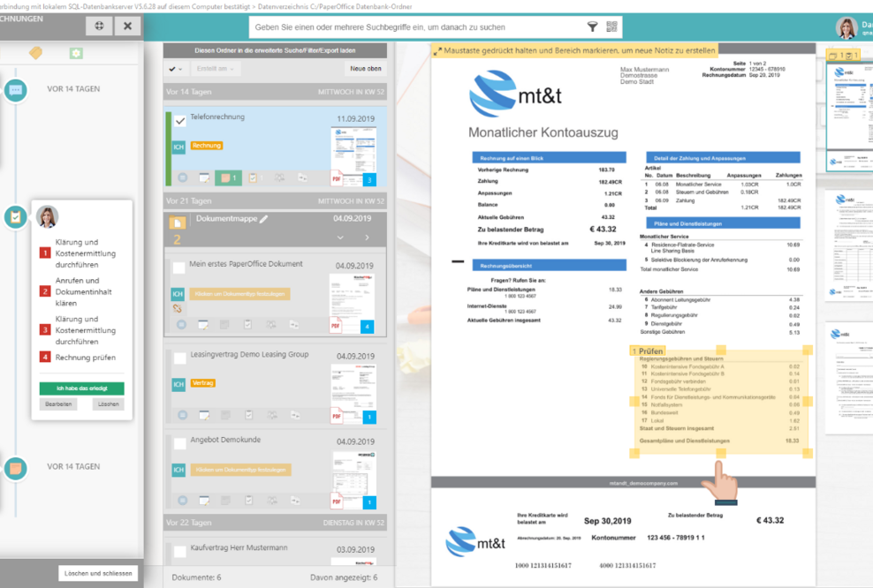Click the green export icon in the sidebar header
This screenshot has width=873, height=588.
tap(75, 54)
